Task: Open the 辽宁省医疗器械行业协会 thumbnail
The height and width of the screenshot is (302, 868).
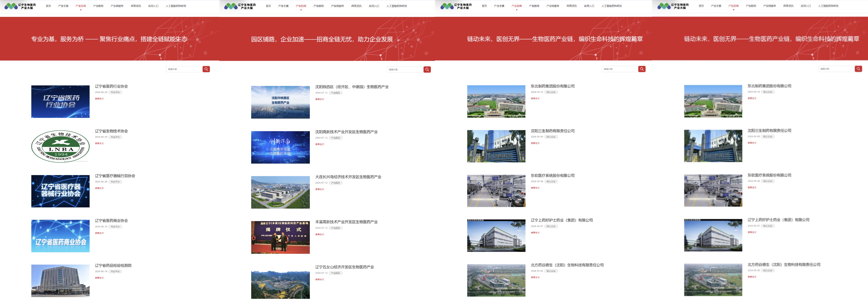Action: pyautogui.click(x=60, y=191)
